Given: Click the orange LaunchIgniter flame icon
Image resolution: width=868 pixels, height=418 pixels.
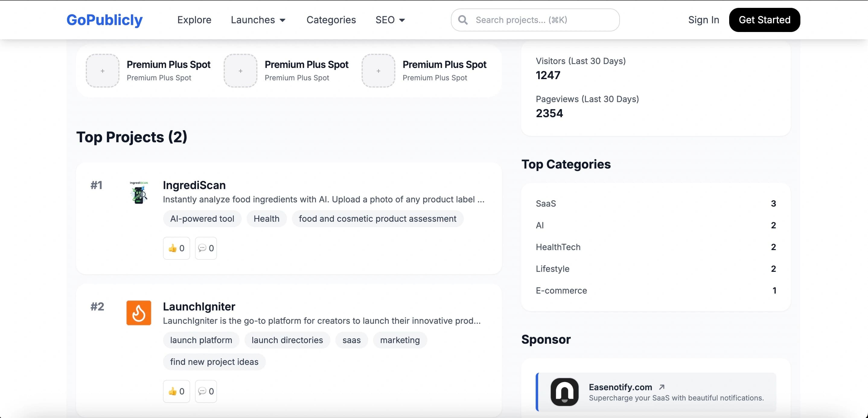Looking at the screenshot, I should click(x=139, y=313).
